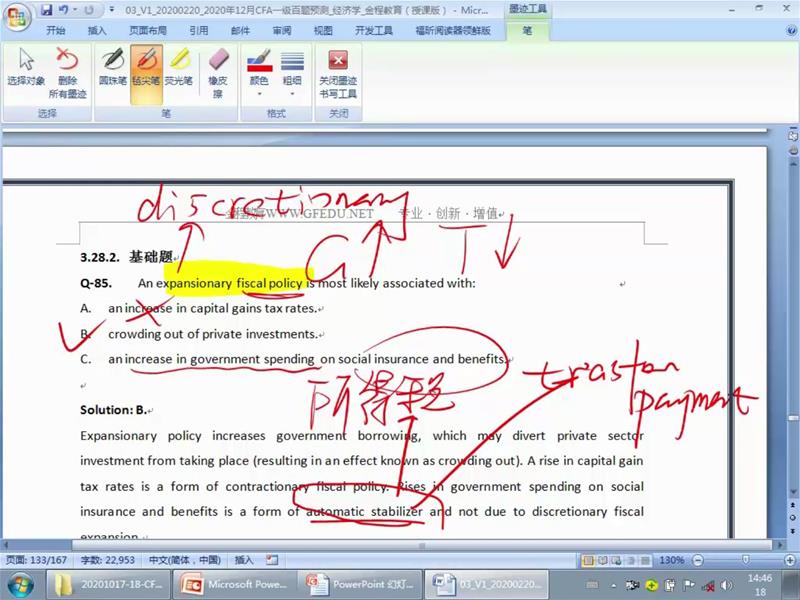The image size is (800, 600).
Task: Switch to PowerPoint 幻灯 slideshow taskbar item
Action: [360, 585]
